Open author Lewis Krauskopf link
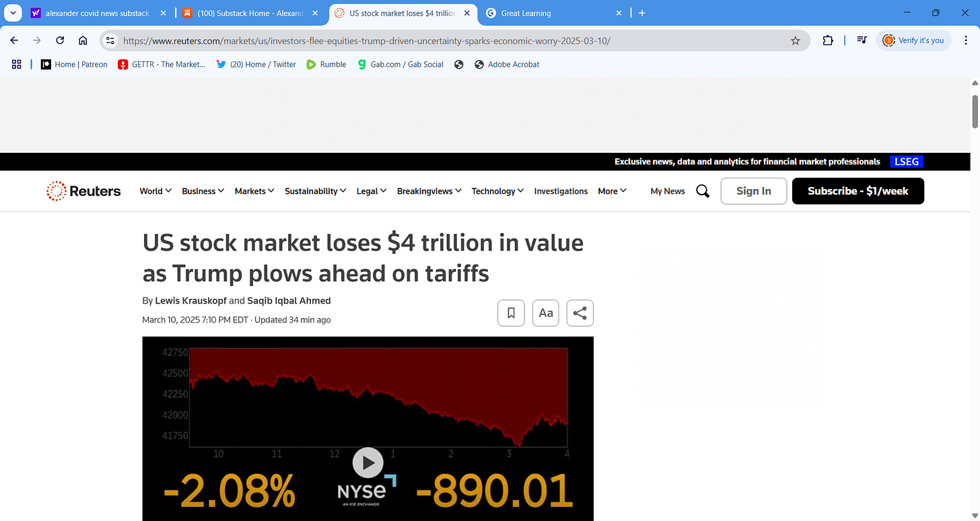 click(x=190, y=301)
